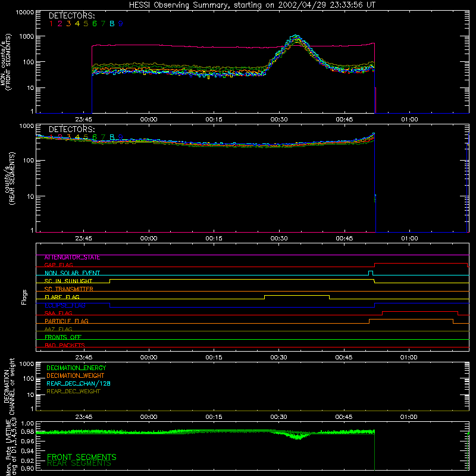476x476 pixels.
Task: Click detector 6 in front segments legend
Action: 95,24
